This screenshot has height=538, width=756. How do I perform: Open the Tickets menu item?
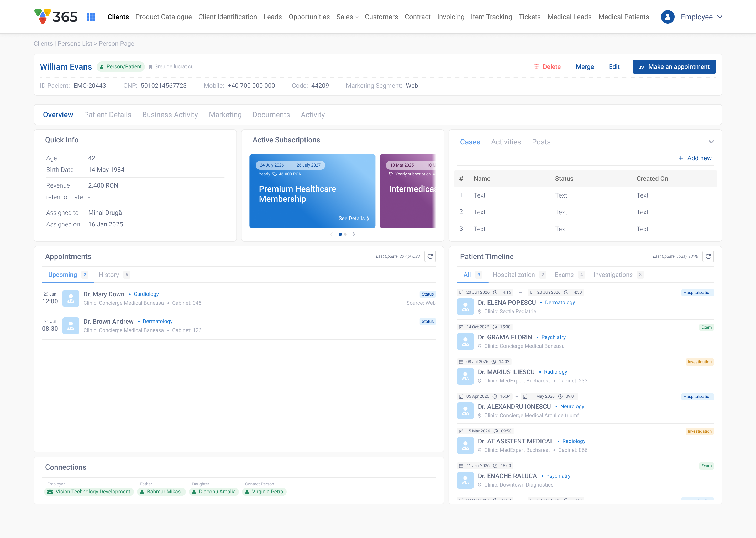coord(529,17)
